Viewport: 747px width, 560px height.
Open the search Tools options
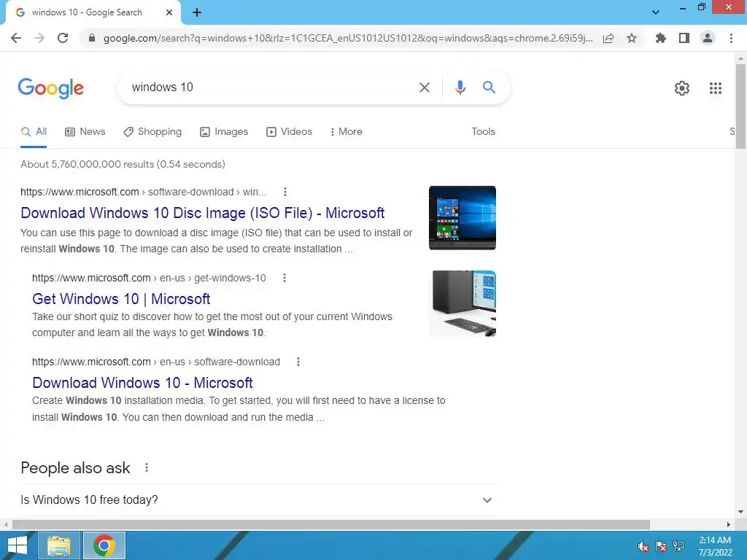tap(483, 132)
